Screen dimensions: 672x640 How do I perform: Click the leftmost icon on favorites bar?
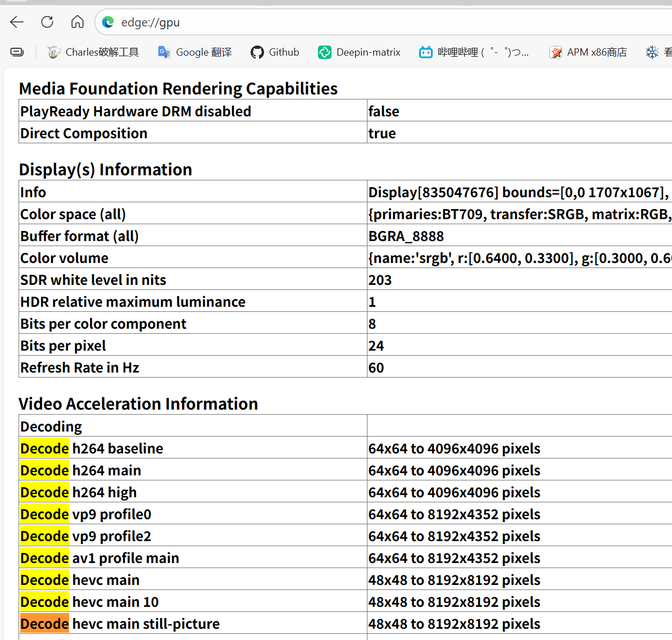pos(17,52)
